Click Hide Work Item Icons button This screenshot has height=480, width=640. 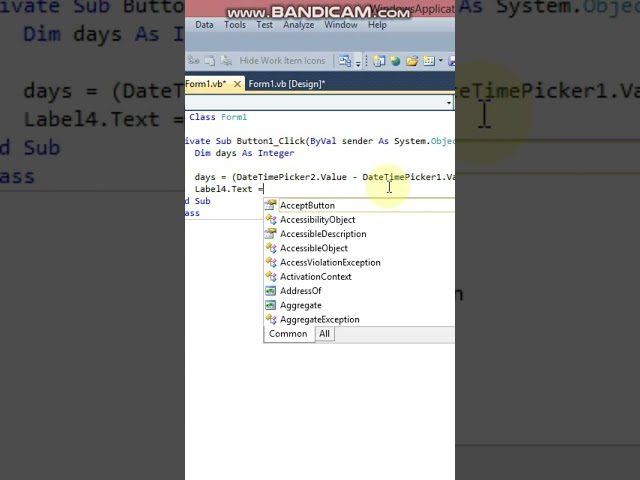point(282,61)
